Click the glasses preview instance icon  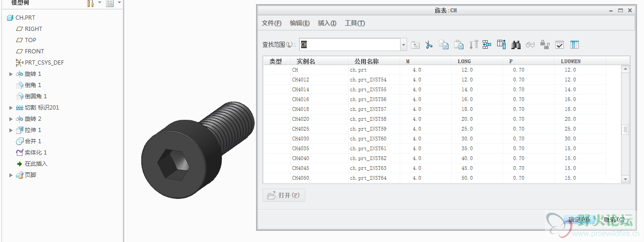pos(530,44)
